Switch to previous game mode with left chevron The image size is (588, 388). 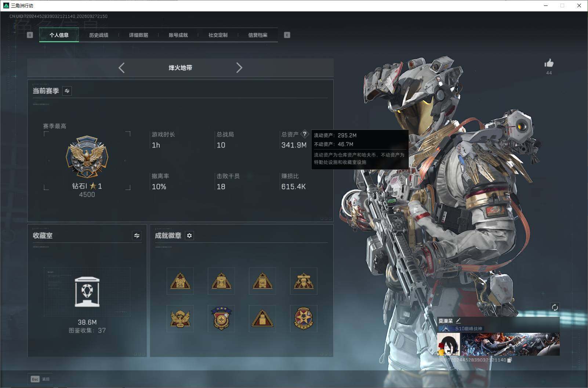(121, 68)
